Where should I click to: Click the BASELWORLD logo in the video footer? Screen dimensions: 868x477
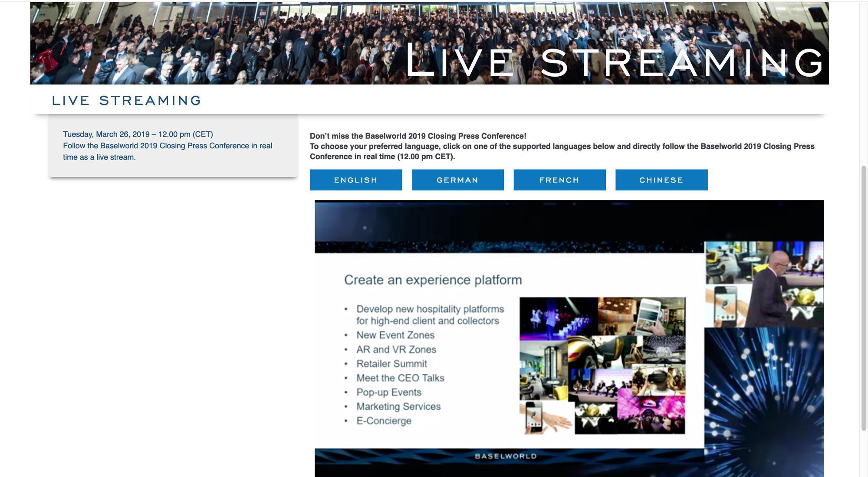(506, 456)
